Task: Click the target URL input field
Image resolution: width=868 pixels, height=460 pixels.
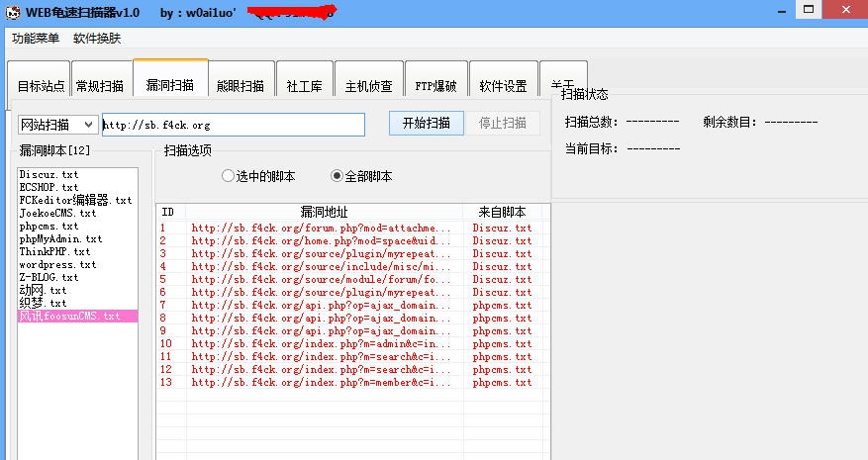Action: point(234,125)
